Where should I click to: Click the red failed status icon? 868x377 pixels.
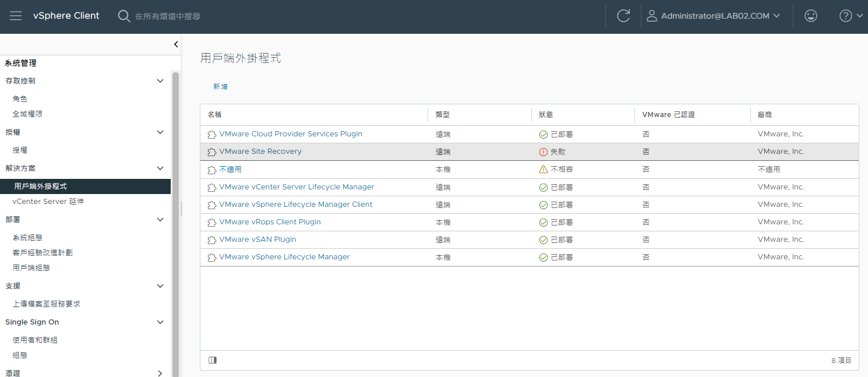(544, 152)
